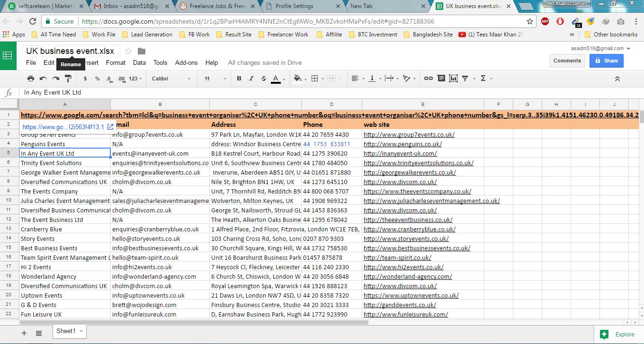This screenshot has height=344, width=644.
Task: Reload the browser page
Action: (x=33, y=21)
